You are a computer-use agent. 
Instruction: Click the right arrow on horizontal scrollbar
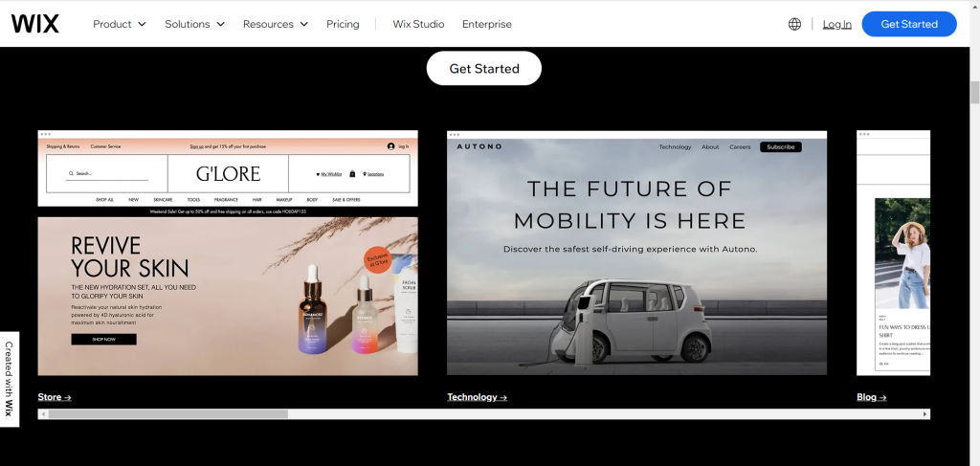[x=924, y=414]
